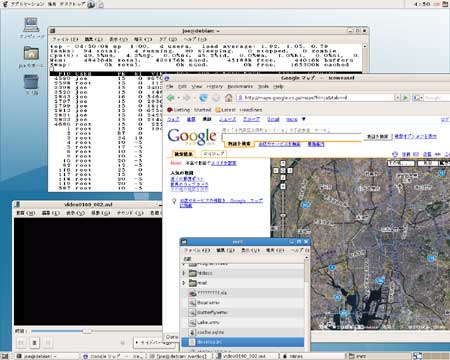450x360 pixels.
Task: Open the Tools menu in Iceweasel
Action: (263, 86)
